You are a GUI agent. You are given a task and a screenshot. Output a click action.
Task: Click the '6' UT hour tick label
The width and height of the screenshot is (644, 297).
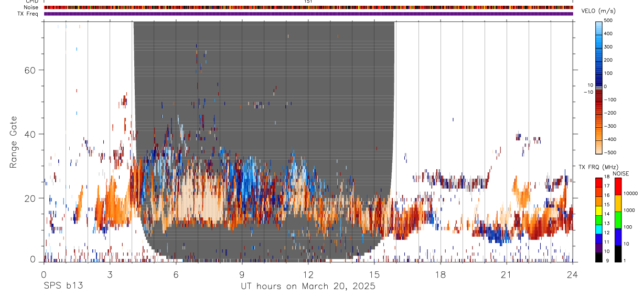176,274
